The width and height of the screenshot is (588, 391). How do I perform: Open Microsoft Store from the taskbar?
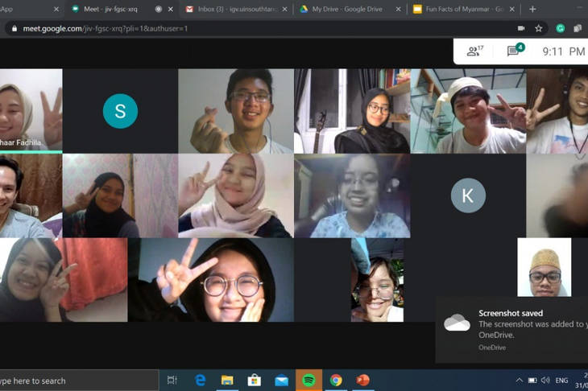[255, 380]
